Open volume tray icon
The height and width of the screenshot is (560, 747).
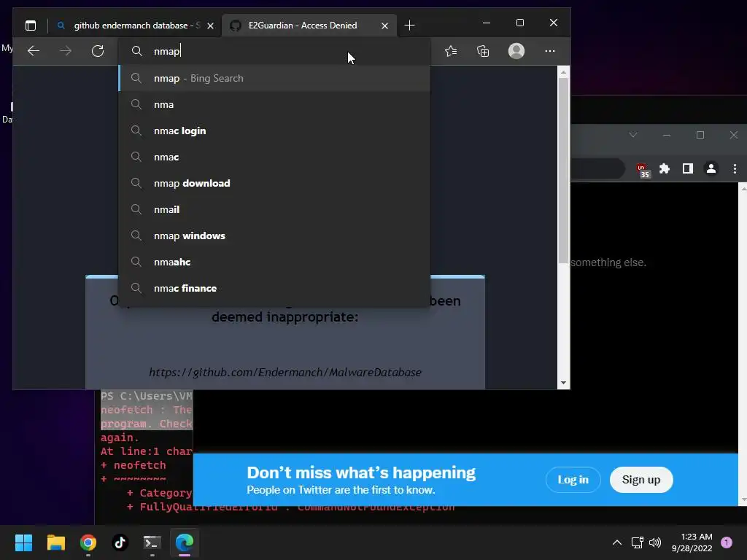pyautogui.click(x=655, y=542)
